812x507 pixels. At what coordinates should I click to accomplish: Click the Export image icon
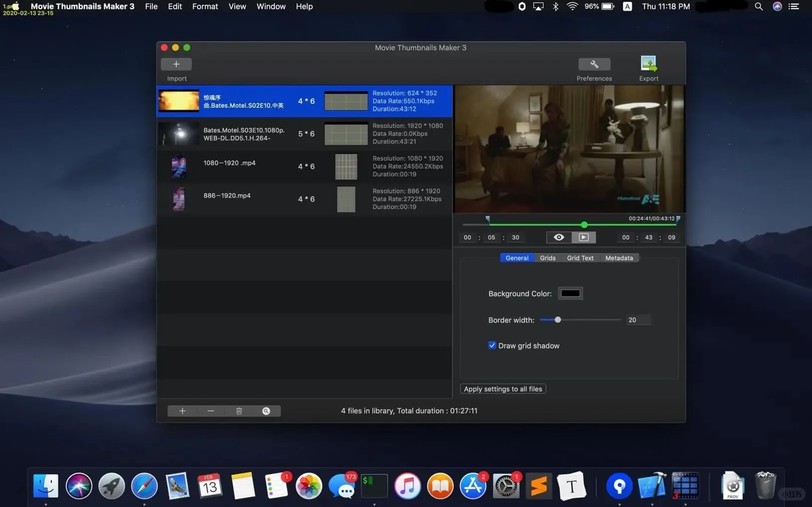pos(648,64)
